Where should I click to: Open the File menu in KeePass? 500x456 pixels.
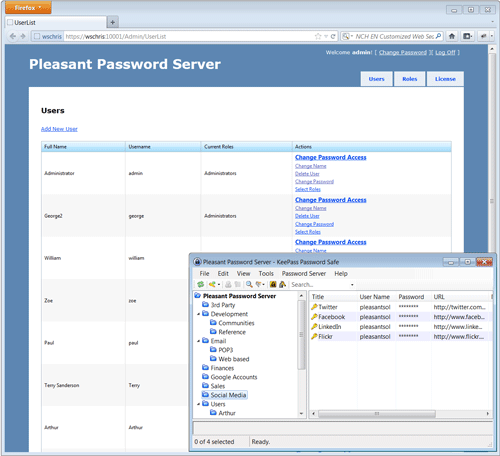click(x=204, y=274)
